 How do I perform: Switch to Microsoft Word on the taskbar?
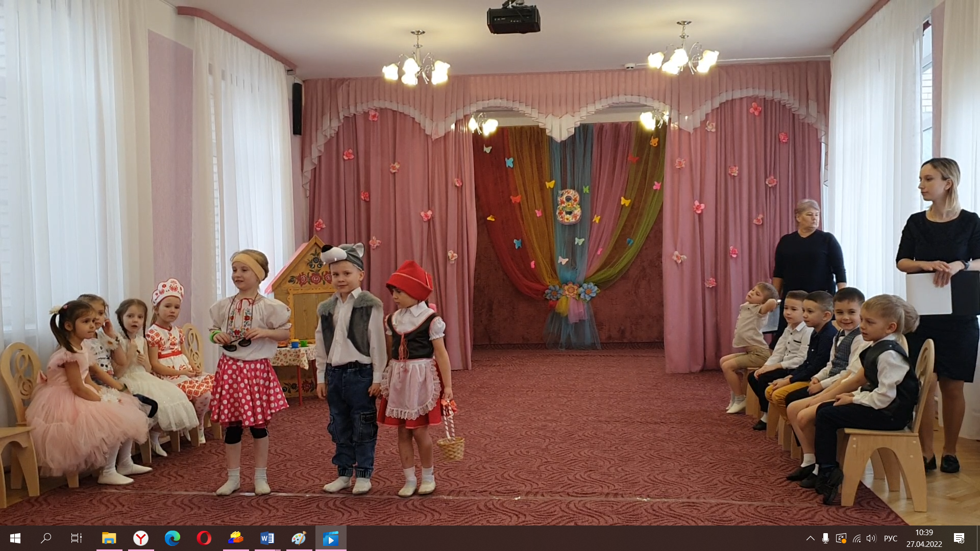267,538
